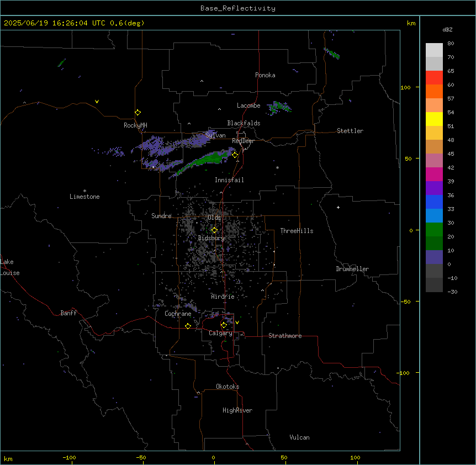Click the Okotoks label
476x465 pixels.
(x=228, y=387)
